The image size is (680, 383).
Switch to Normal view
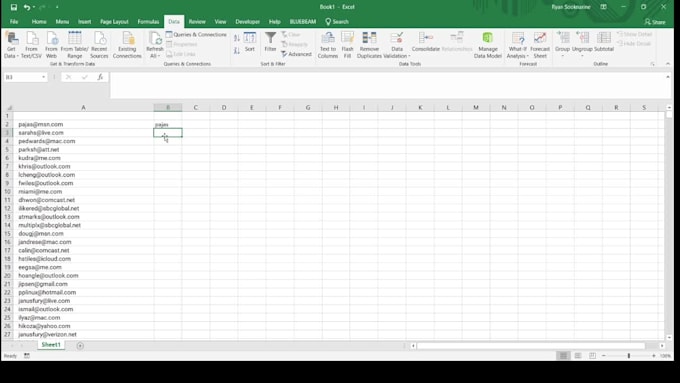click(563, 356)
